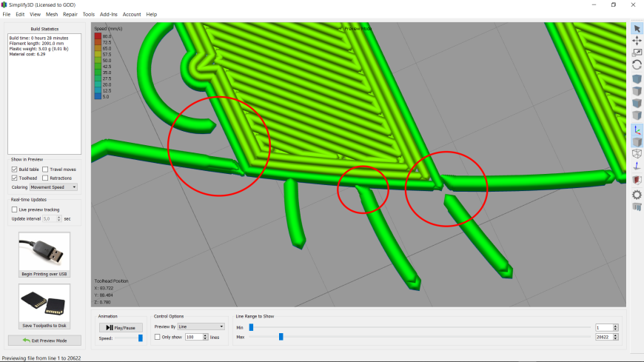This screenshot has height=362, width=644.
Task: Open the Machine Control Panel gear icon
Action: click(637, 195)
